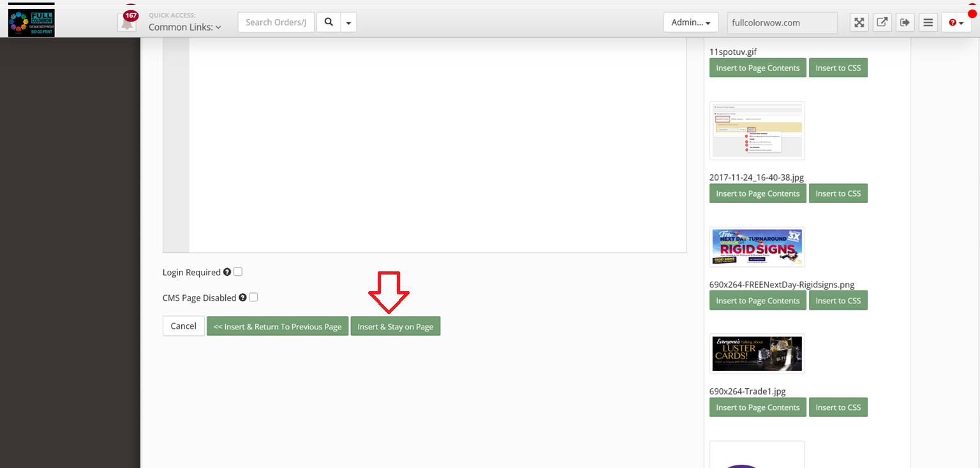
Task: Open the search options caret dropdown
Action: pos(348,22)
